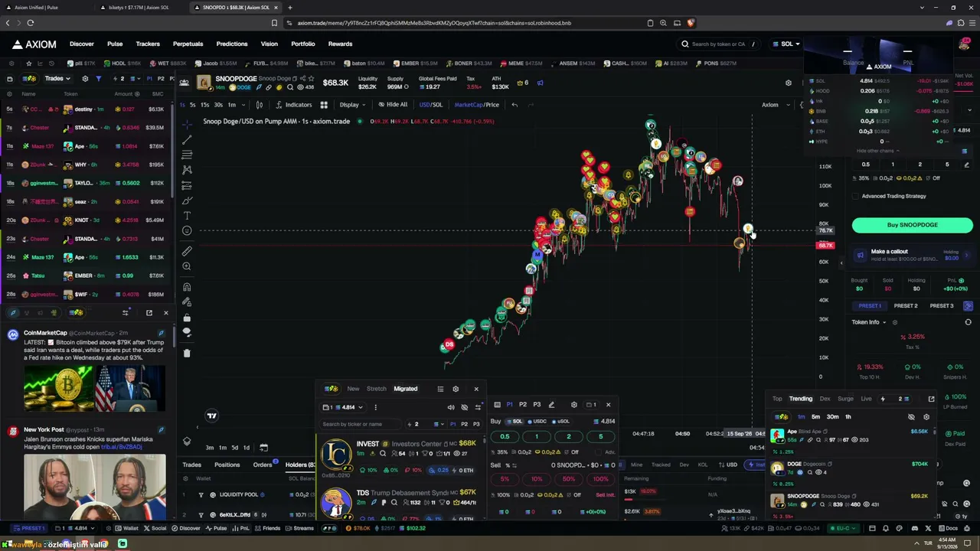The image size is (980, 551).
Task: Switch MarketCap/Price chart mode
Action: tap(476, 105)
